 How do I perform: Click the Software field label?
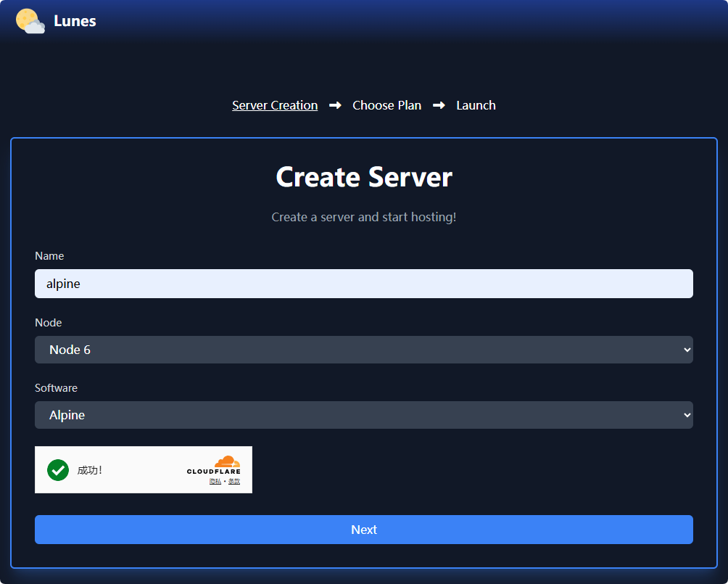(56, 388)
